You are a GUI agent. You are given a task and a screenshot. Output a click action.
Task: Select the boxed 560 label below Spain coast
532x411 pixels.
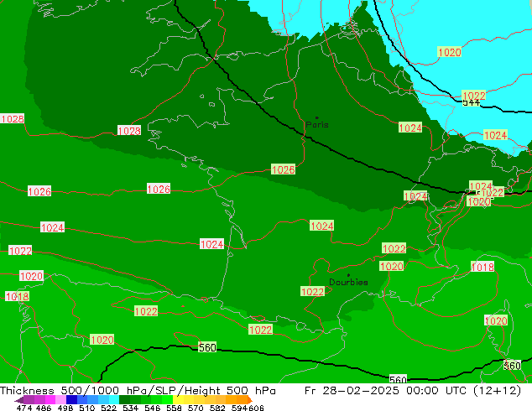207,347
